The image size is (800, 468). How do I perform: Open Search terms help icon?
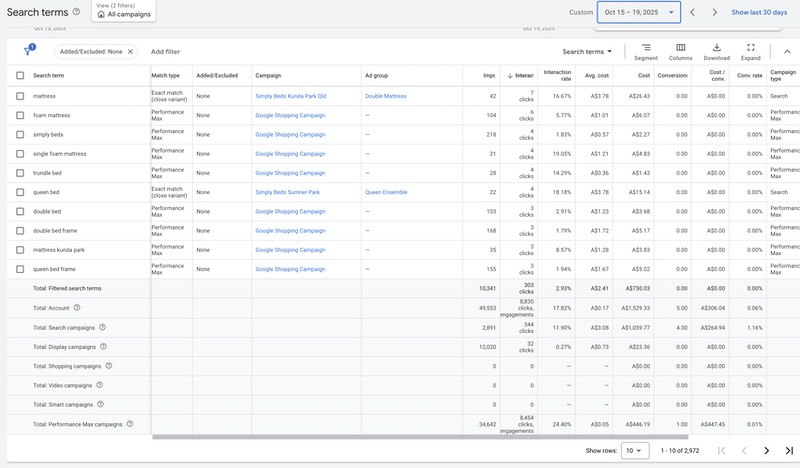click(77, 12)
